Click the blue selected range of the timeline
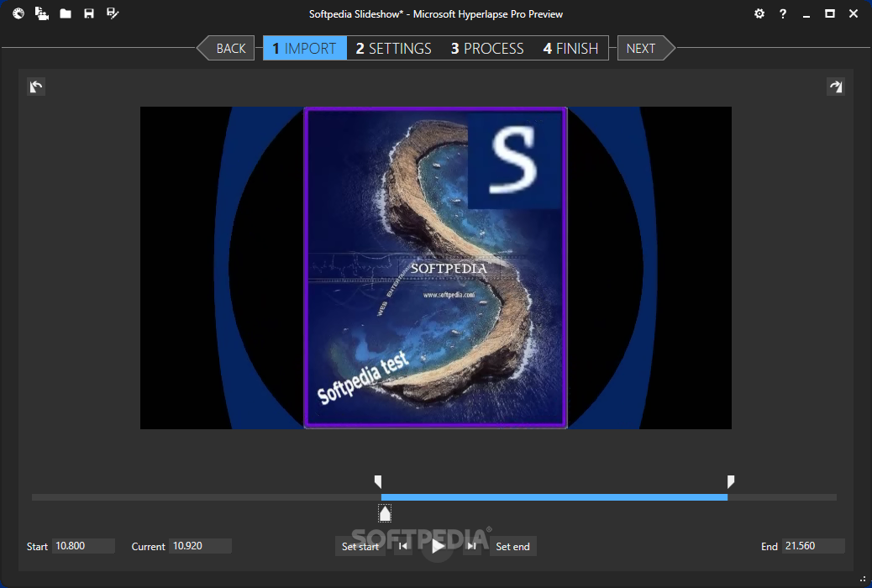 coord(554,497)
